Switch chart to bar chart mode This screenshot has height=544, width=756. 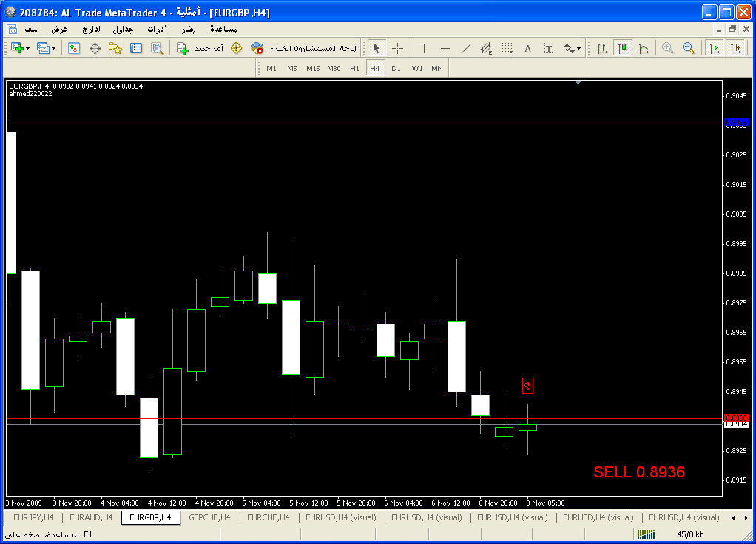602,48
